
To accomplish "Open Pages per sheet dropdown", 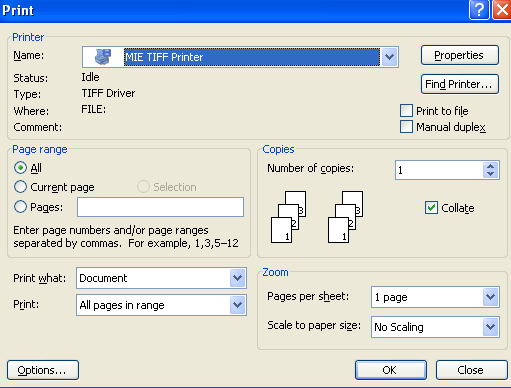I will click(x=490, y=297).
